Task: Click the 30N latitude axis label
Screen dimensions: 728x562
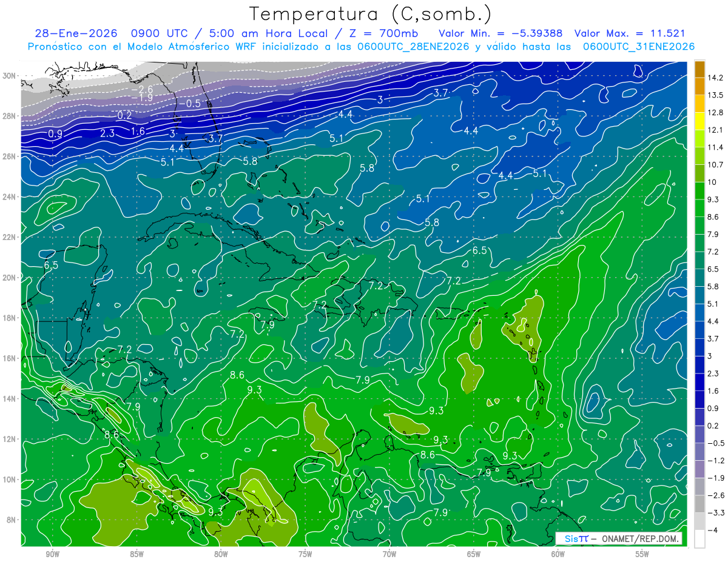Action: pos(10,76)
